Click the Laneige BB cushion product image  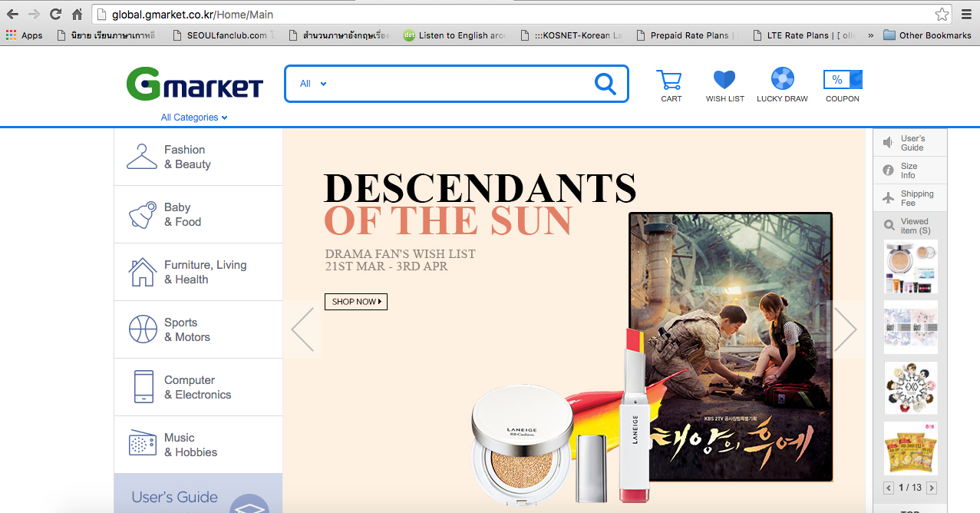[x=521, y=443]
